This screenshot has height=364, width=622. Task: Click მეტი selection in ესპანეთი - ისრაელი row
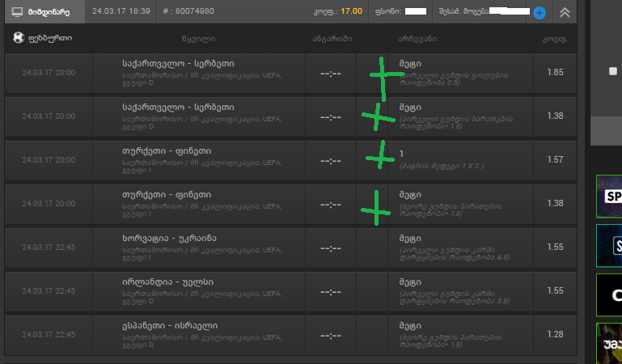(x=410, y=326)
